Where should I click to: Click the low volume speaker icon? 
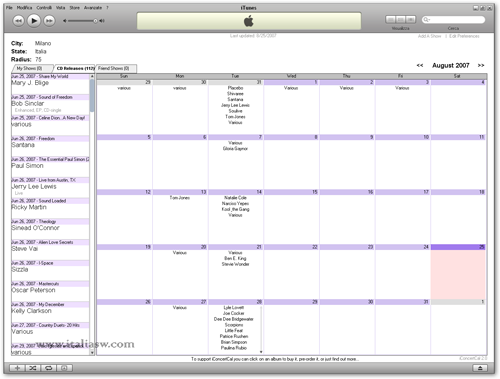65,21
